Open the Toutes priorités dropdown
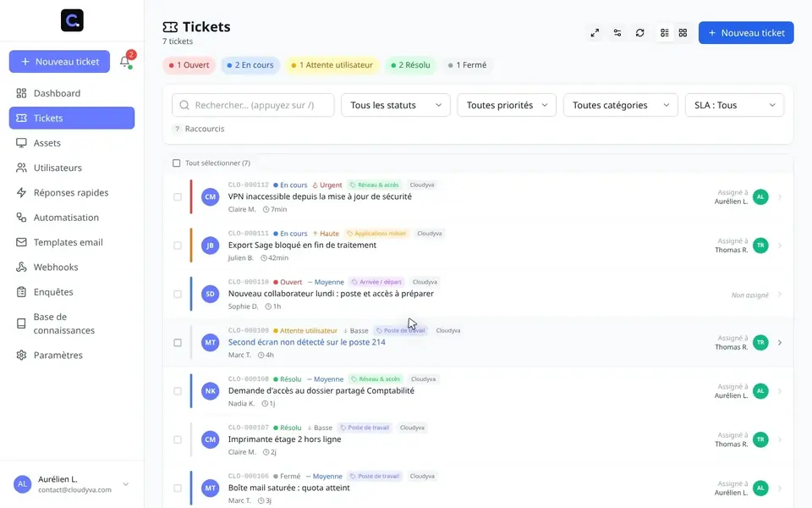Screen dimensions: 812x508 click(x=507, y=105)
